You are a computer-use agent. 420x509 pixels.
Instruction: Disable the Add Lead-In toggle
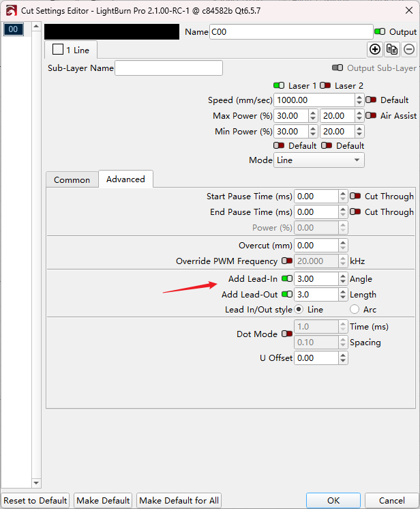coord(286,279)
